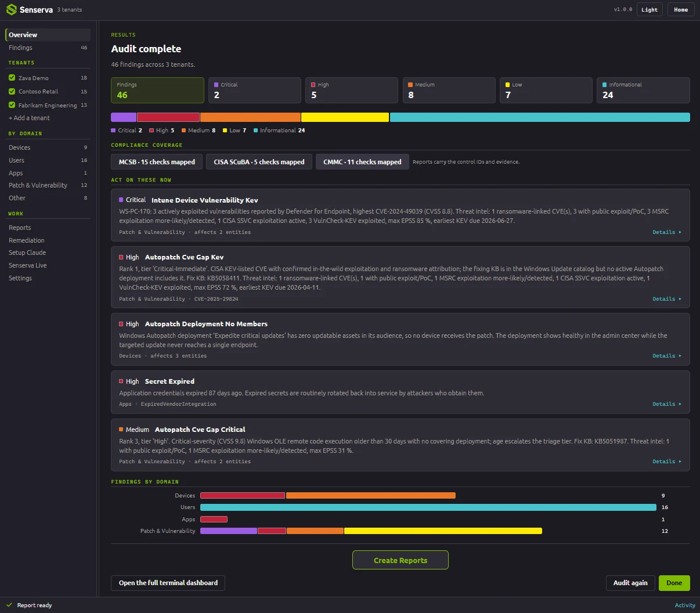Image resolution: width=700 pixels, height=613 pixels.
Task: Select the Low 7 summary card
Action: [x=546, y=91]
